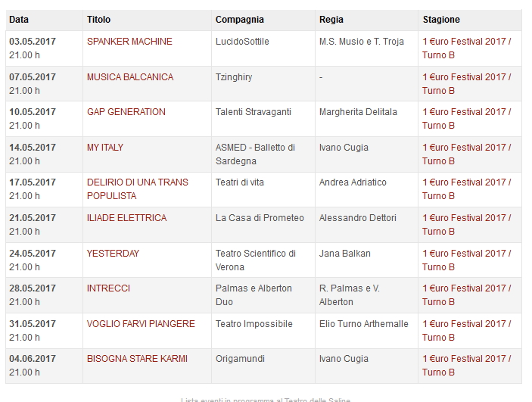Open the VOGLIO FARVI PIANGERE link

click(141, 324)
